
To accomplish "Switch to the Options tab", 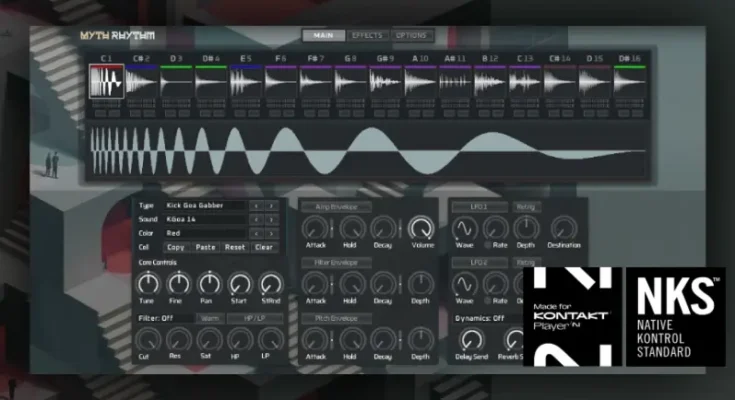I will coord(411,36).
